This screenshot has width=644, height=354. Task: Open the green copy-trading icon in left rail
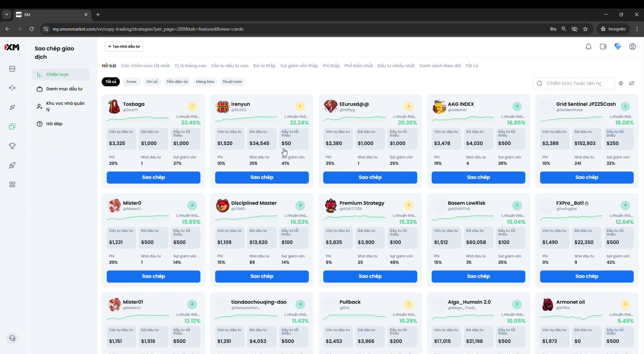click(12, 126)
